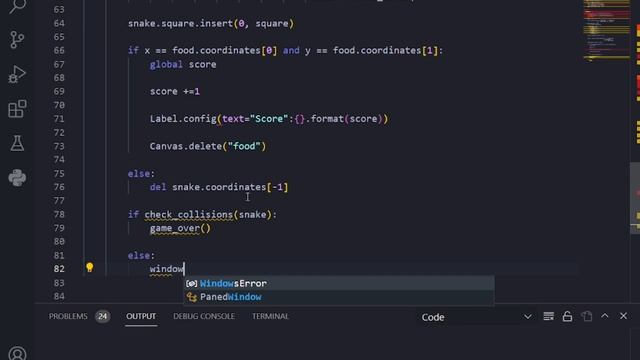The height and width of the screenshot is (360, 640).
Task: Open the Run and Debug view
Action: pyautogui.click(x=17, y=74)
